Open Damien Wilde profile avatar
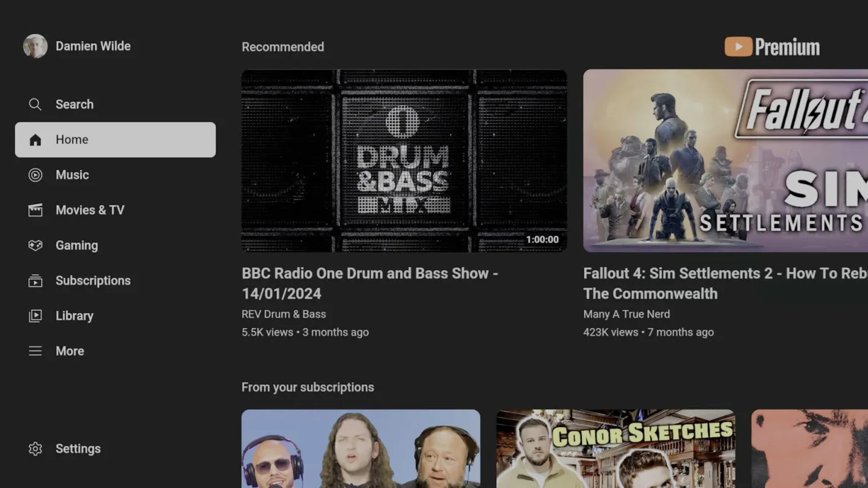Image resolution: width=868 pixels, height=488 pixels. coord(35,46)
